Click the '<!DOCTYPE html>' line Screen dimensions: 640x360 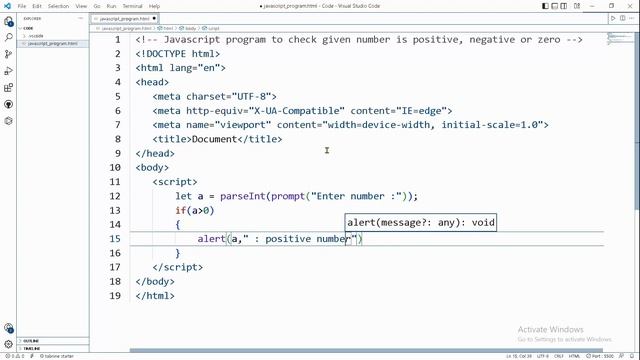(x=178, y=54)
